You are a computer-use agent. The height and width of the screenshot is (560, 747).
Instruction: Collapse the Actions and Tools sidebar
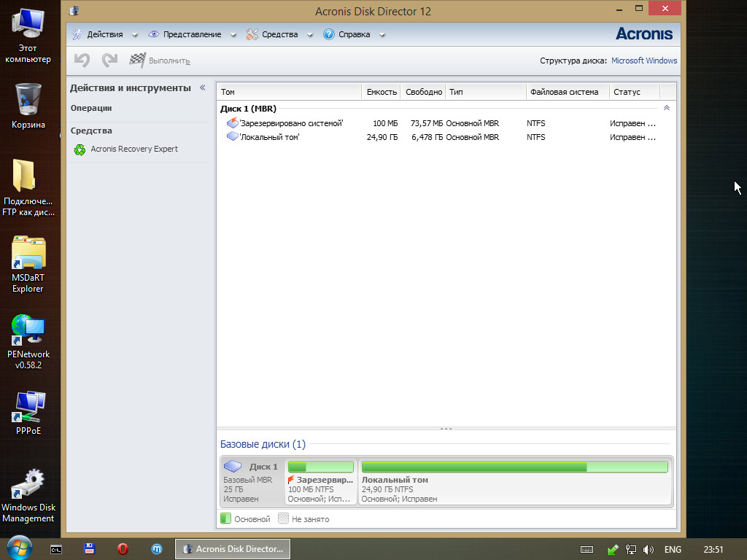(203, 88)
